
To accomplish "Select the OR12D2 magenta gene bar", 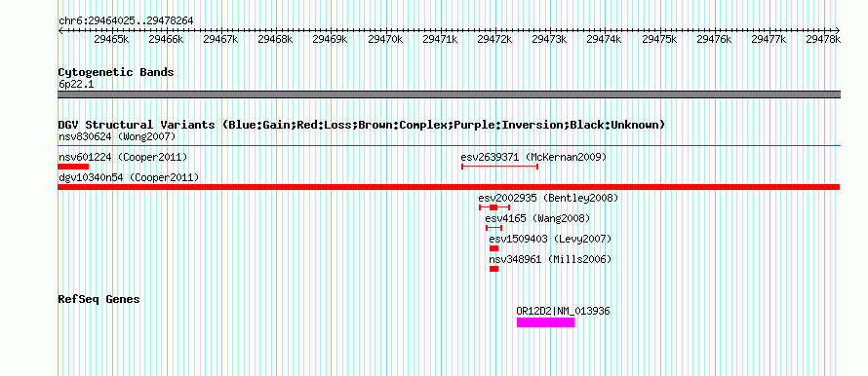I will click(546, 322).
